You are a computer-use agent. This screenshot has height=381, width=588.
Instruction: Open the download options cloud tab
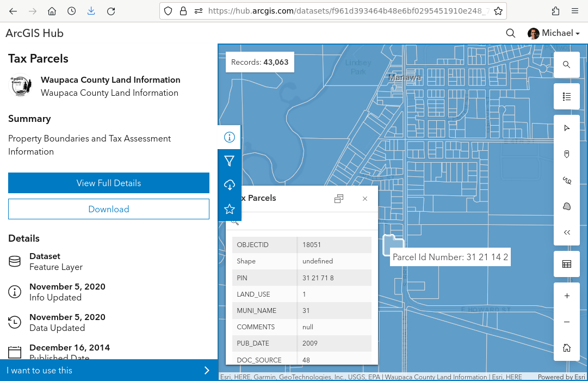tap(229, 185)
